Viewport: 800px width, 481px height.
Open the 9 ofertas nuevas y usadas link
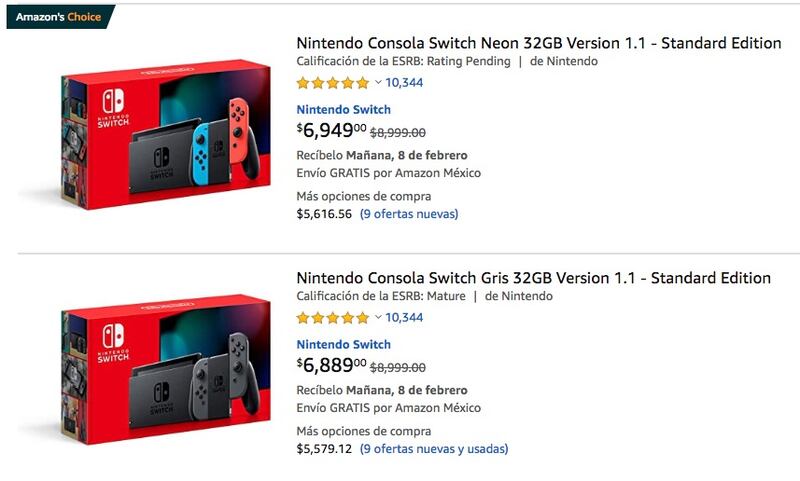click(x=434, y=449)
